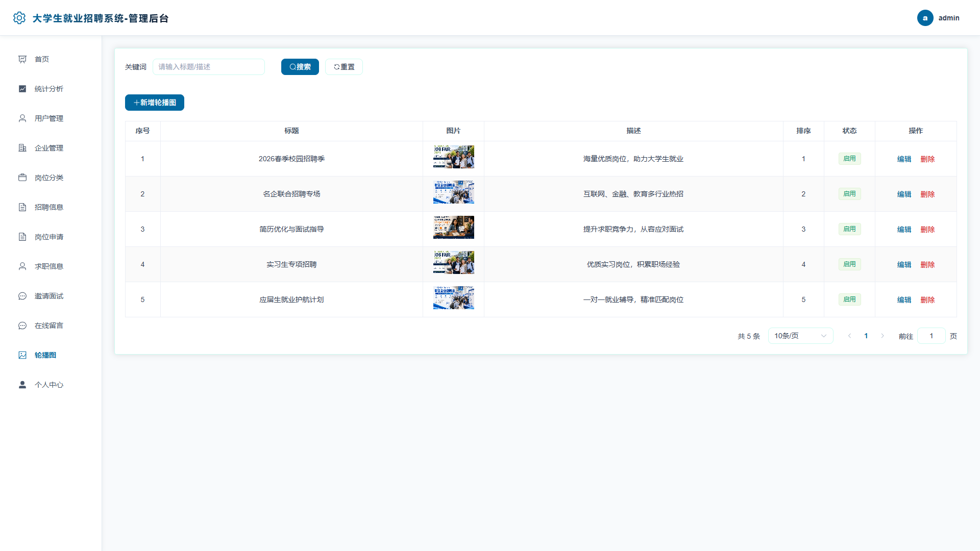Image resolution: width=980 pixels, height=551 pixels.
Task: Click the 在线留言 chat bubble icon
Action: coord(22,325)
